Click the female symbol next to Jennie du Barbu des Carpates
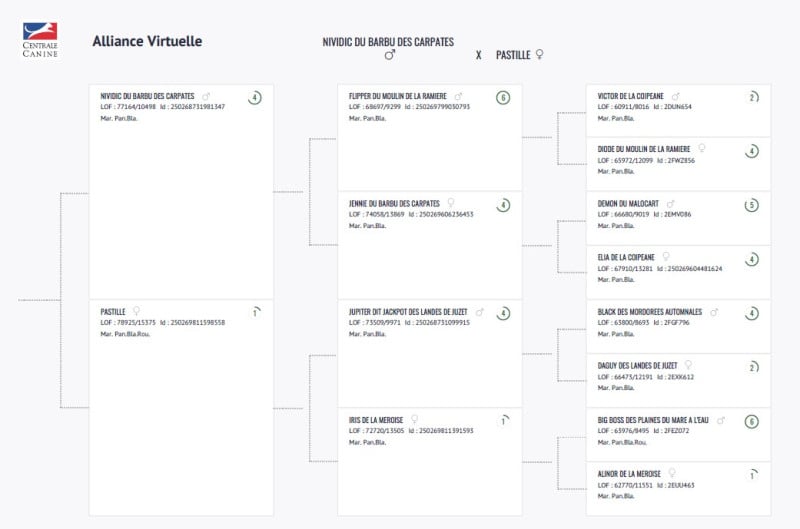Screen dimensions: 800x529 coord(451,203)
